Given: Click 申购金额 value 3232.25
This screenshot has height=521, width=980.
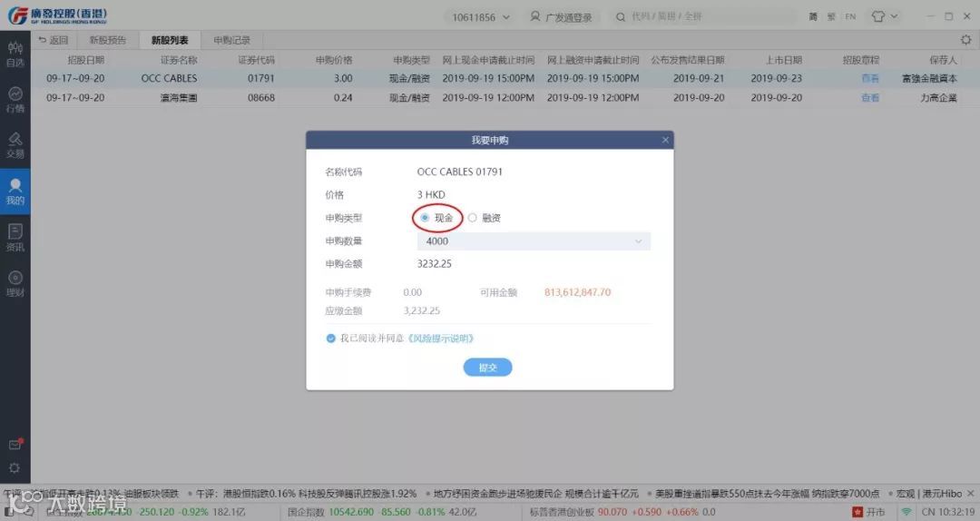Looking at the screenshot, I should (434, 264).
